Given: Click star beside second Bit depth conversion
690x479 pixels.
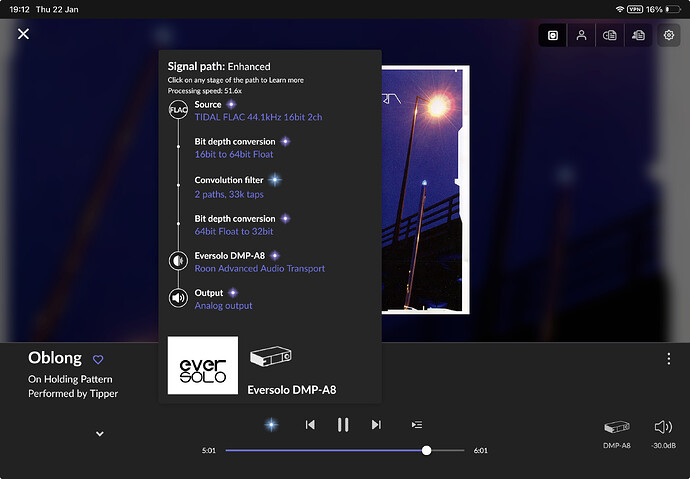Looking at the screenshot, I should (x=285, y=219).
